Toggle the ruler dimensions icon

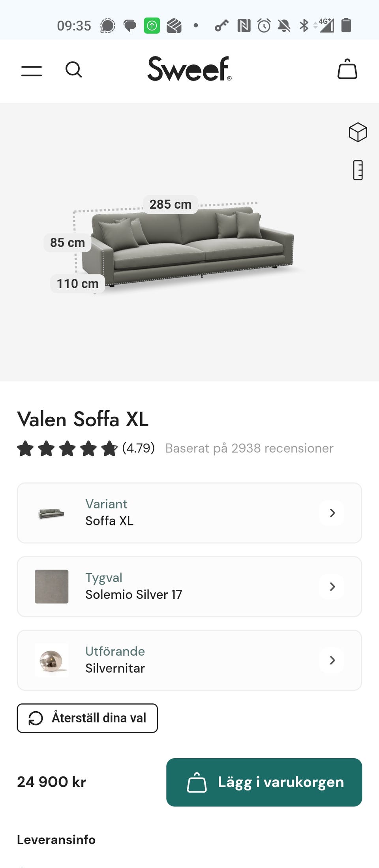tap(358, 170)
